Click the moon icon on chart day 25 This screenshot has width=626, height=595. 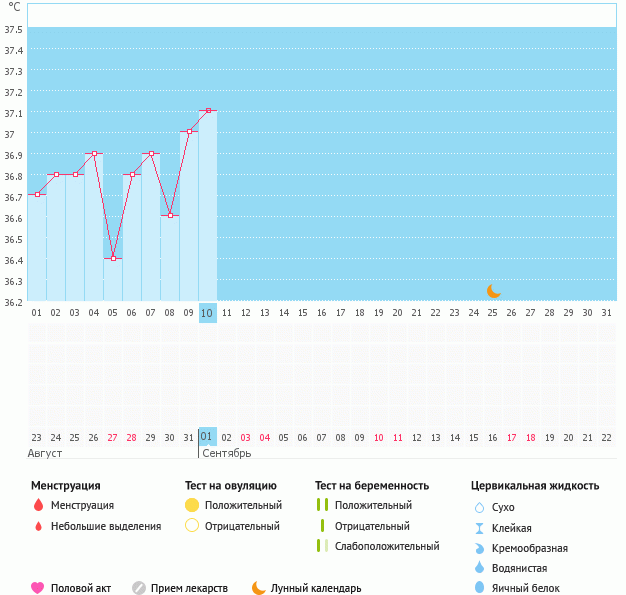coord(493,290)
